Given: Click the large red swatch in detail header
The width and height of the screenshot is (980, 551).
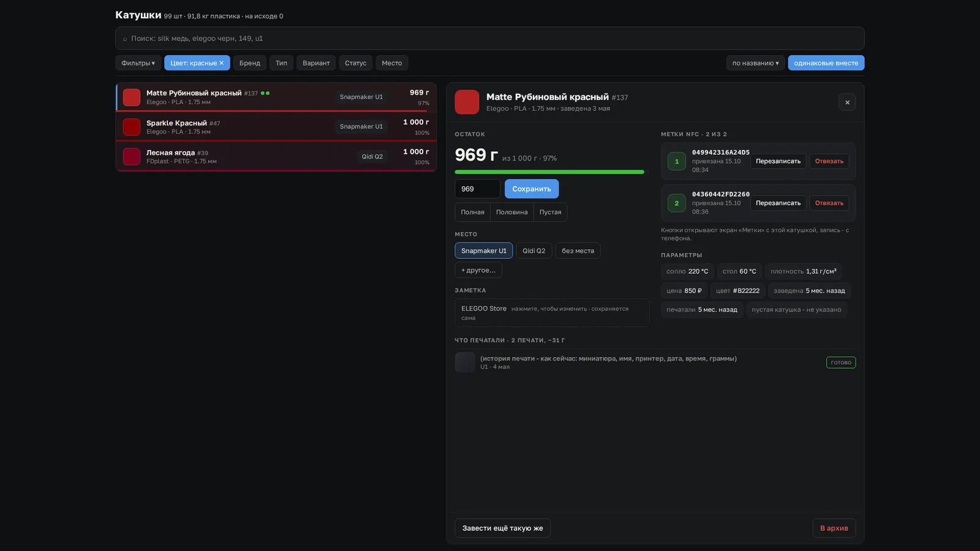Looking at the screenshot, I should tap(467, 102).
